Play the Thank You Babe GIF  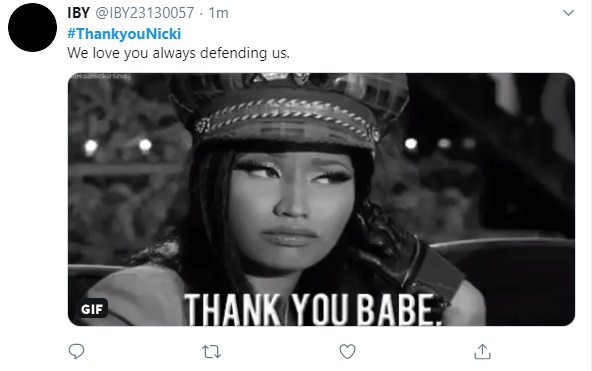click(321, 199)
